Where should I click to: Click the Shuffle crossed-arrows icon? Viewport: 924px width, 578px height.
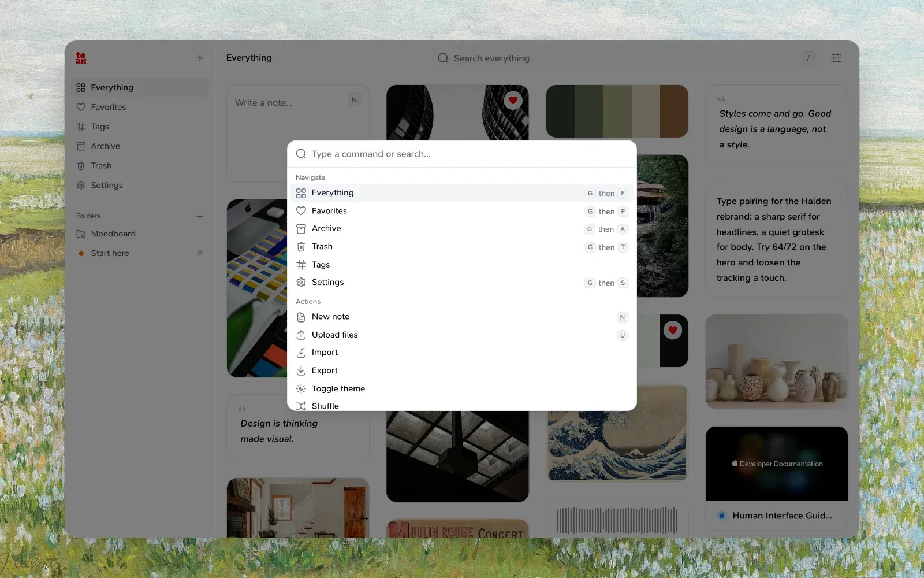click(301, 406)
